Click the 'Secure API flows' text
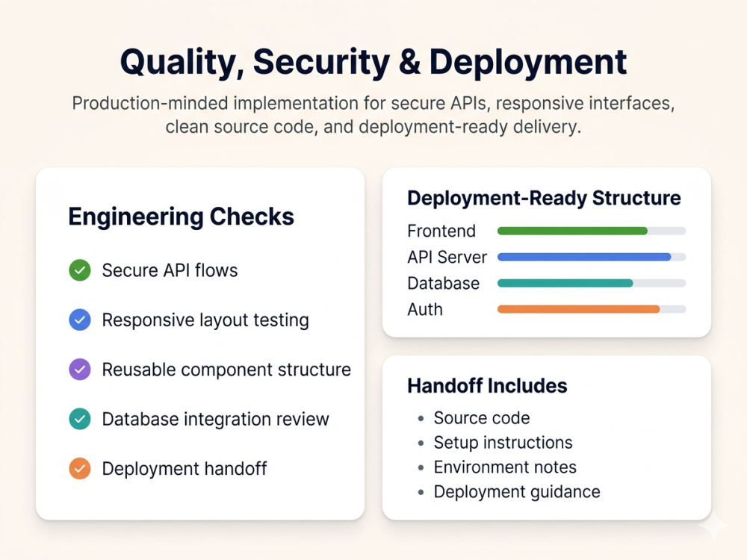Screen dimensions: 747x560 click(x=170, y=270)
